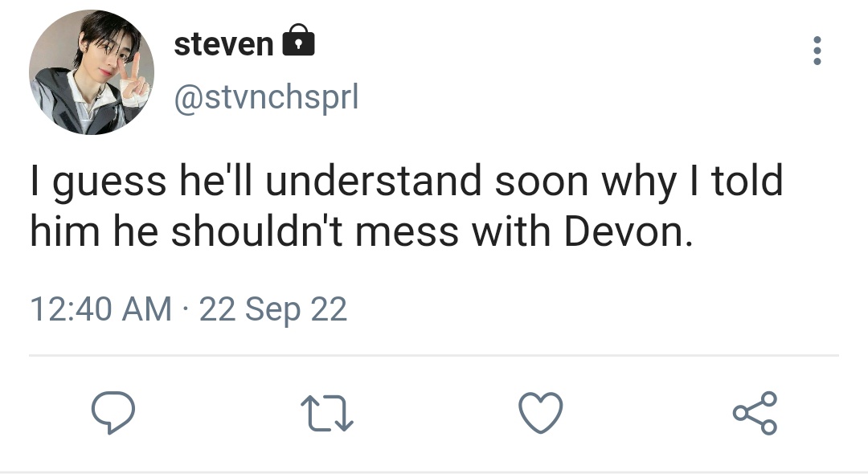Open steven's profile picture

pyautogui.click(x=92, y=72)
